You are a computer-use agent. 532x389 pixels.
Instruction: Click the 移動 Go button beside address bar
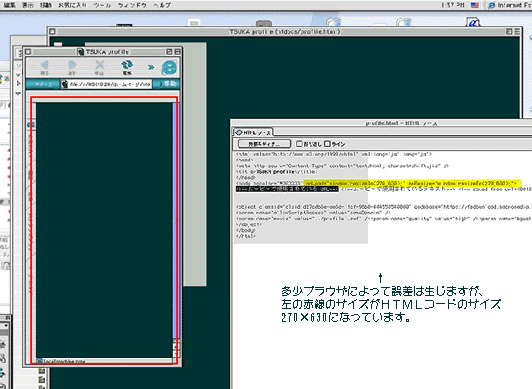[x=166, y=84]
